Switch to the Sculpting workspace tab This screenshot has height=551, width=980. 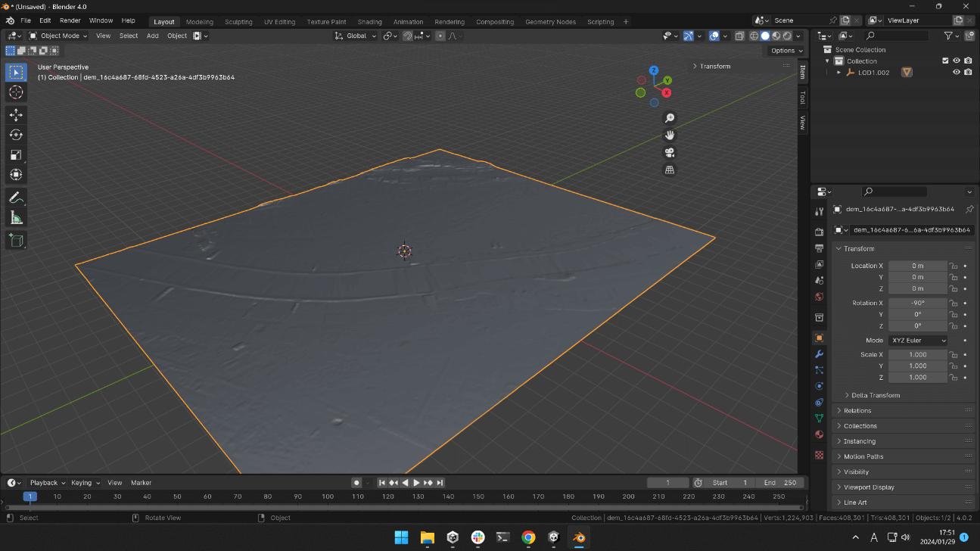(x=238, y=22)
